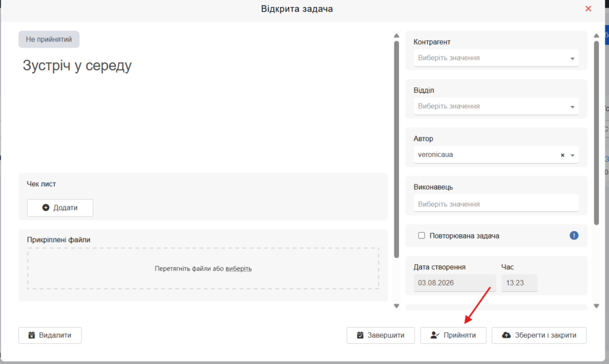Click the Дата створення field 03.08.2026
The width and height of the screenshot is (609, 364).
click(454, 283)
